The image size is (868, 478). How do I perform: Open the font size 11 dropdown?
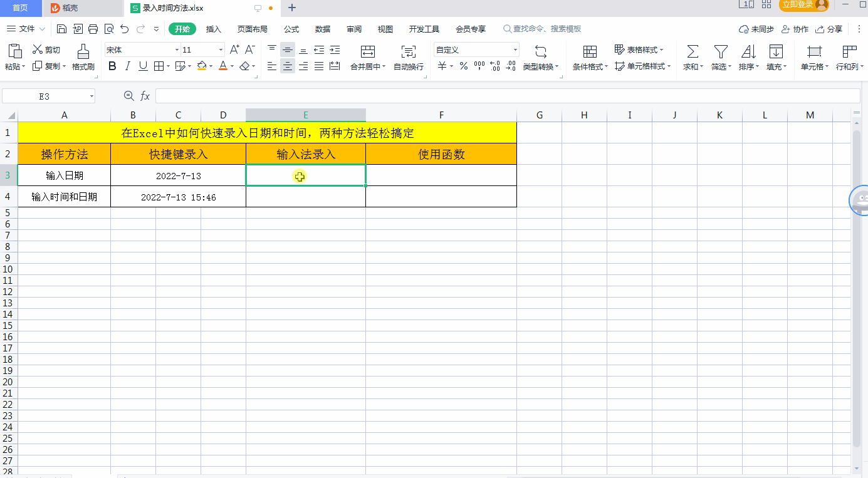click(221, 49)
